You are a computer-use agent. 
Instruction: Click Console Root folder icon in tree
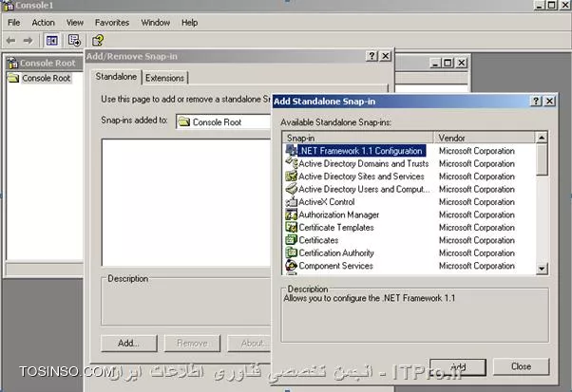click(13, 78)
